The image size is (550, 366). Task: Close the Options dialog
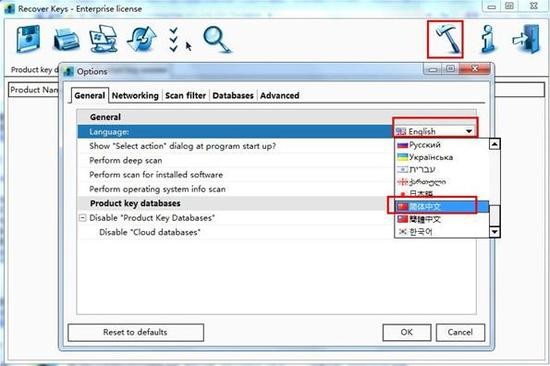pyautogui.click(x=475, y=69)
